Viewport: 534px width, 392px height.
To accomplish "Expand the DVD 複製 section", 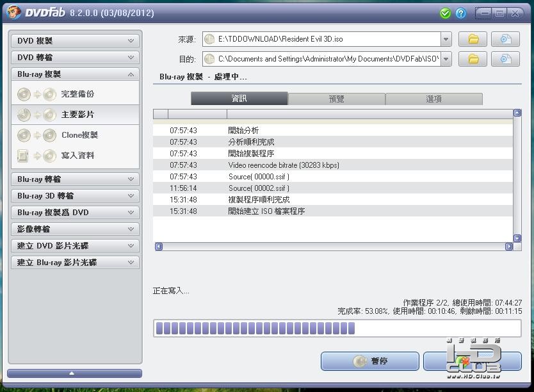I will point(76,40).
